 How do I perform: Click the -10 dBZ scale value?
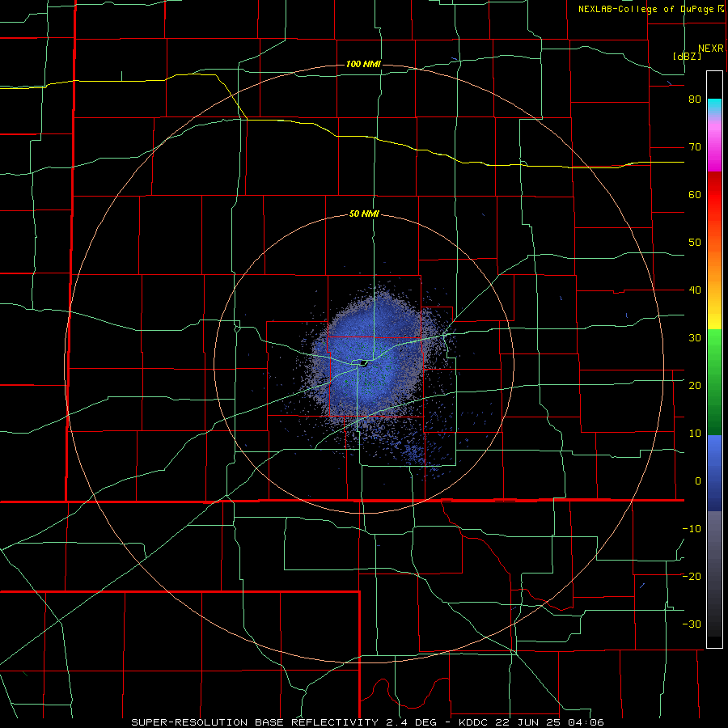point(692,529)
